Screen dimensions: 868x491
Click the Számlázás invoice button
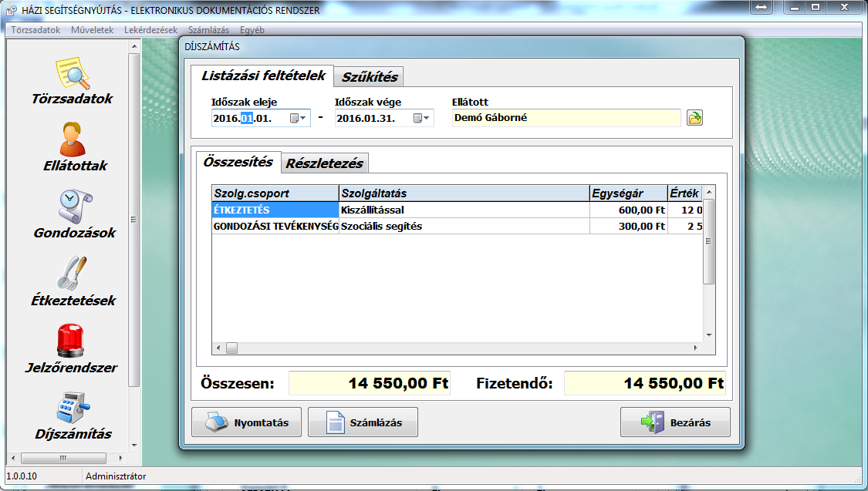point(363,422)
